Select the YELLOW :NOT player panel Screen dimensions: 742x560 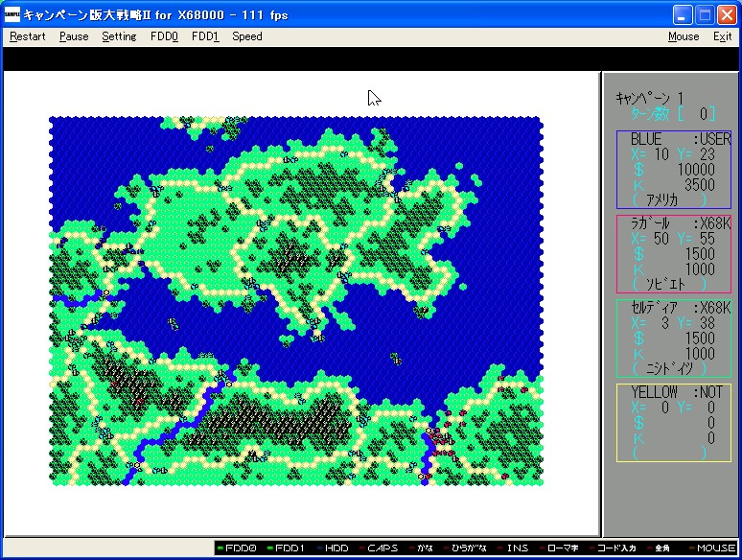click(x=674, y=423)
